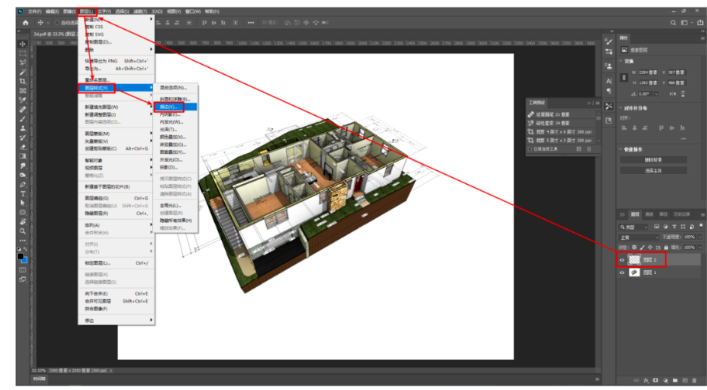Open the Character panel (A| icon)
The height and width of the screenshot is (390, 707).
pyautogui.click(x=609, y=81)
